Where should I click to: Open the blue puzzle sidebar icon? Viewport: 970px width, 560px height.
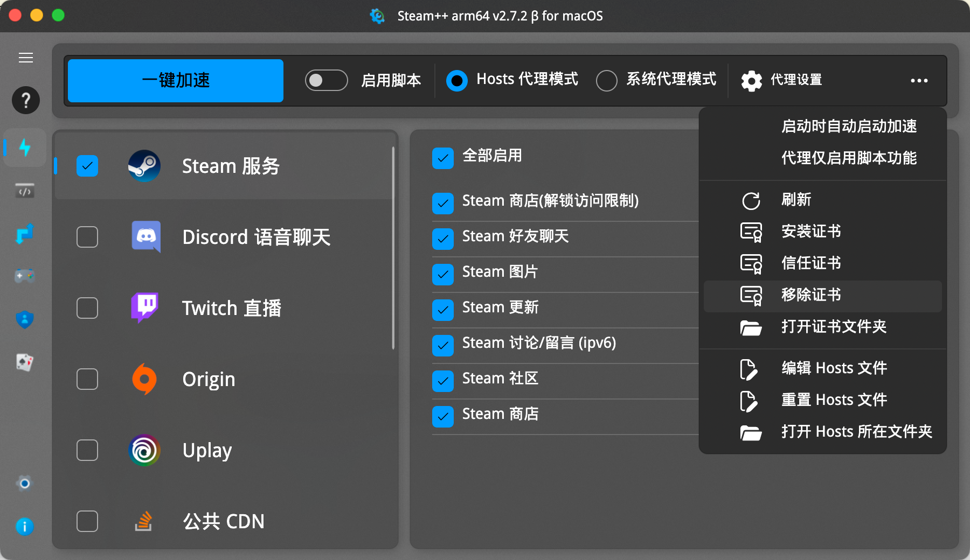(x=25, y=234)
